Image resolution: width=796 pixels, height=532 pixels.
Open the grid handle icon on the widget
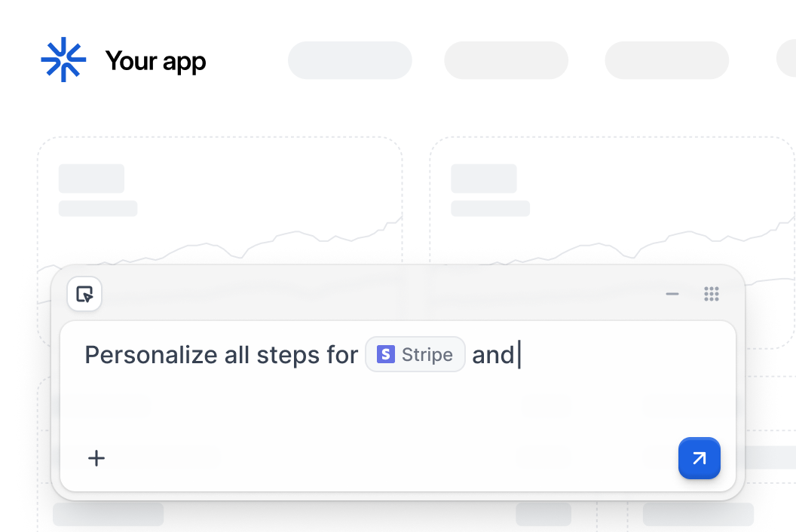(x=712, y=294)
